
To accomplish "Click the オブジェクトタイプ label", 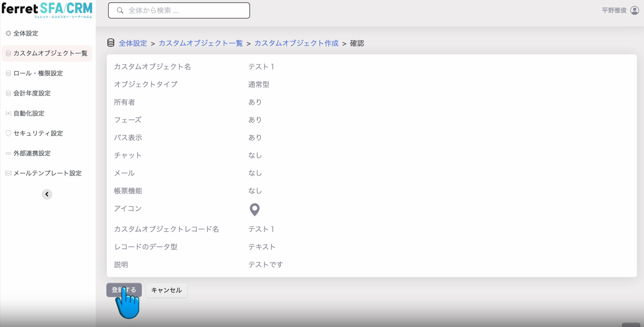I will pos(146,85).
